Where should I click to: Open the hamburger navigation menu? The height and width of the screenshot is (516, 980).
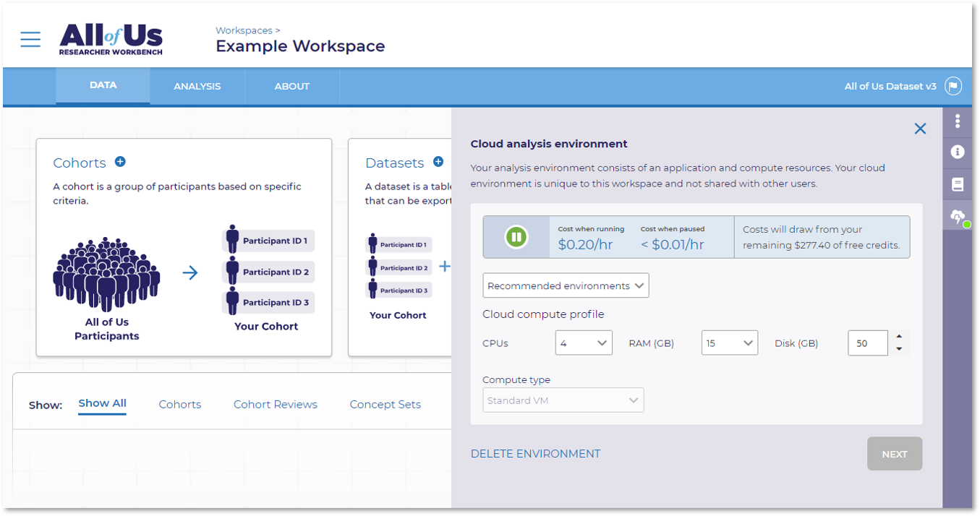click(30, 39)
